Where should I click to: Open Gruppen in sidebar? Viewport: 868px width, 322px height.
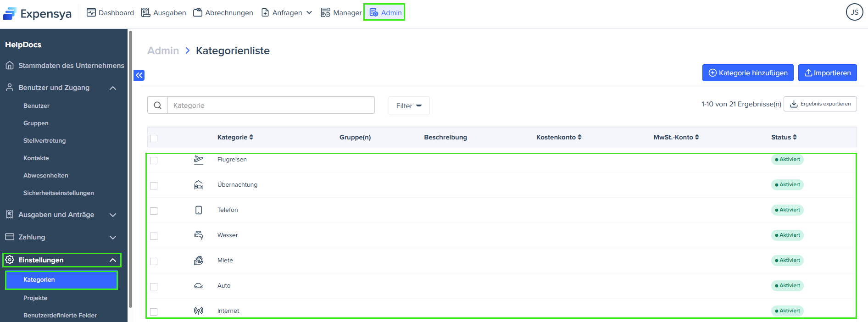(x=36, y=123)
